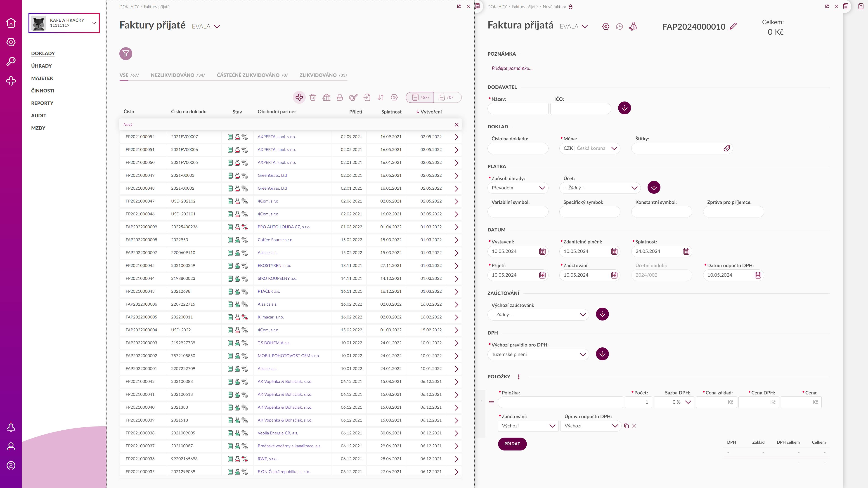This screenshot has height=488, width=868.
Task: Click the import document icon
Action: tap(367, 97)
